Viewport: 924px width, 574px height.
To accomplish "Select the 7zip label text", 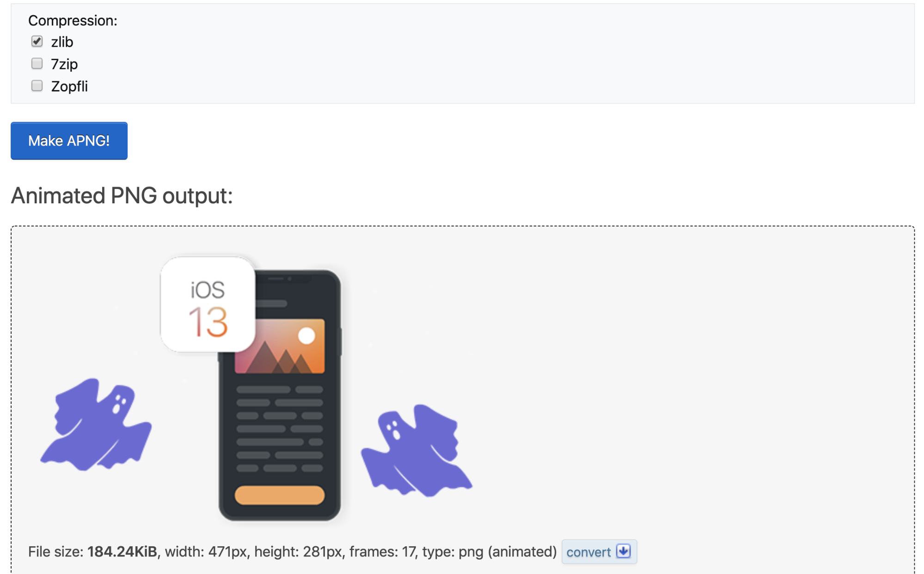I will (64, 64).
